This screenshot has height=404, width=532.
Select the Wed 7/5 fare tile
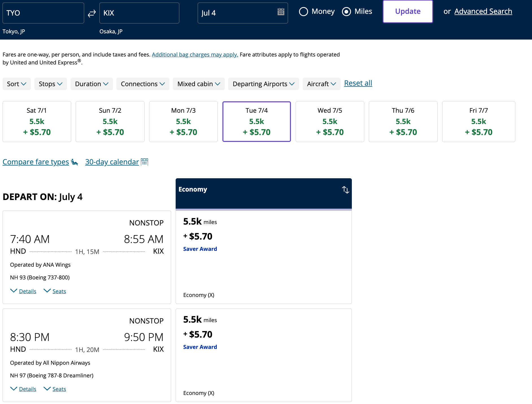pyautogui.click(x=330, y=121)
